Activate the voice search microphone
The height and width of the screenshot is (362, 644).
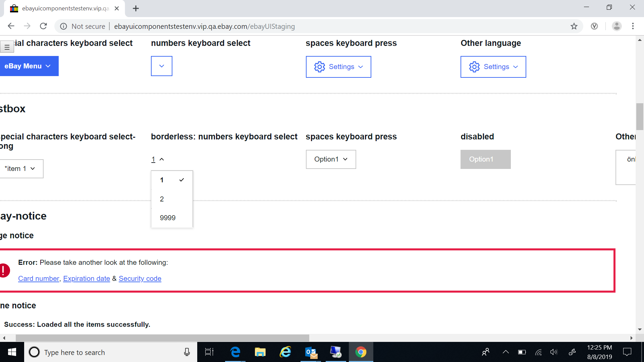point(187,352)
